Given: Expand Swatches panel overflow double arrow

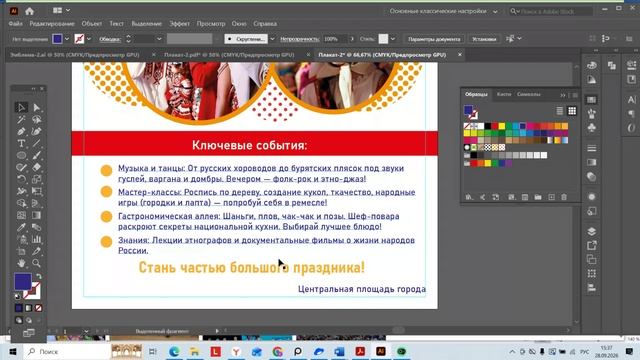Looking at the screenshot, I should click(x=563, y=95).
